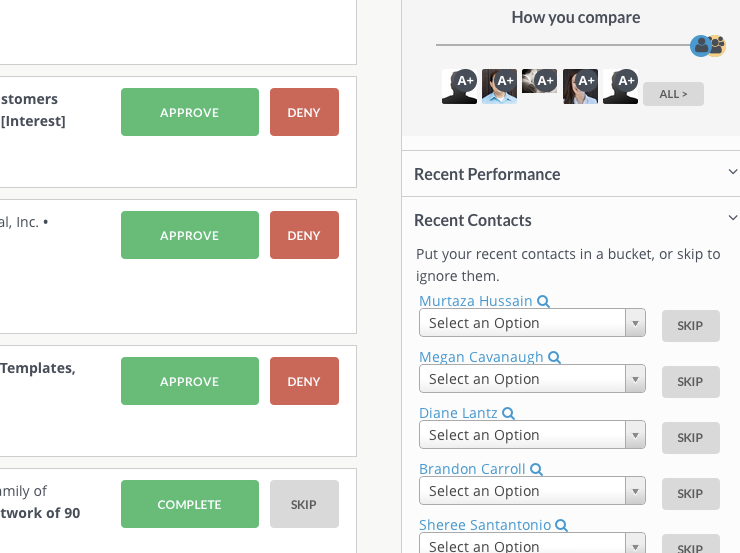Skip the task beside Complete button
The image size is (740, 553).
(304, 504)
